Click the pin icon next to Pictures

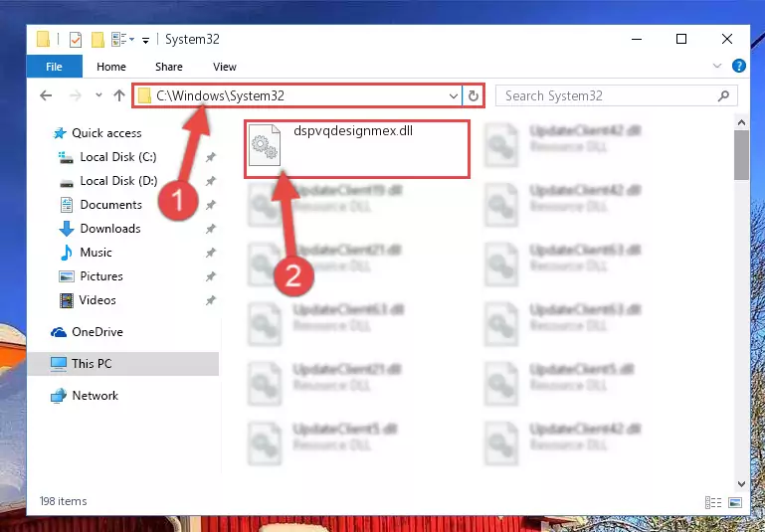(211, 276)
